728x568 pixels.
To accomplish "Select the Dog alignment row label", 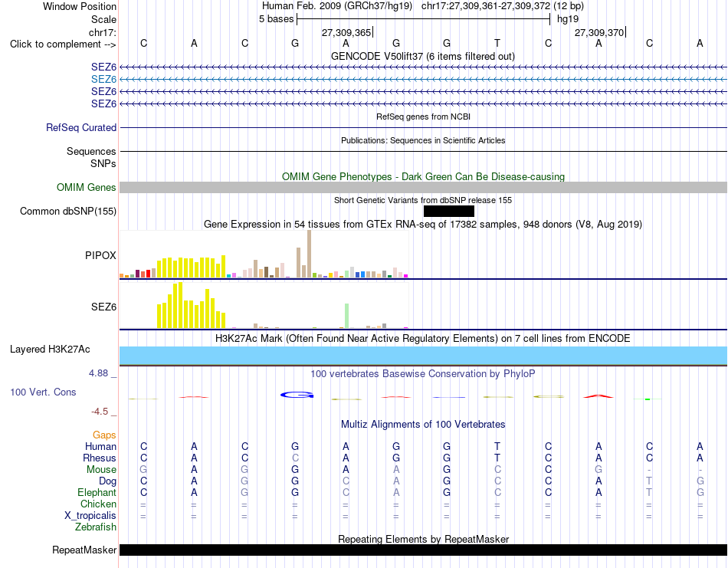I will click(107, 481).
